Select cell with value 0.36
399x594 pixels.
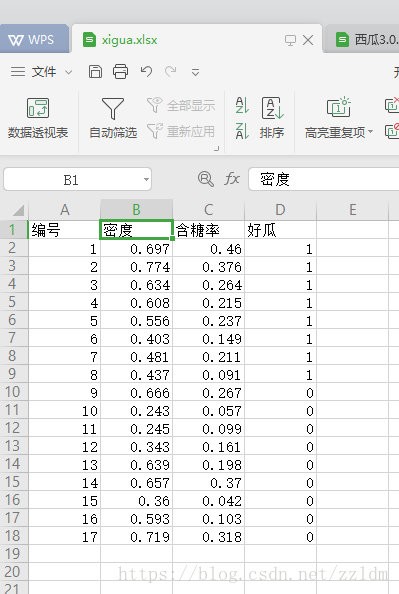pyautogui.click(x=136, y=501)
